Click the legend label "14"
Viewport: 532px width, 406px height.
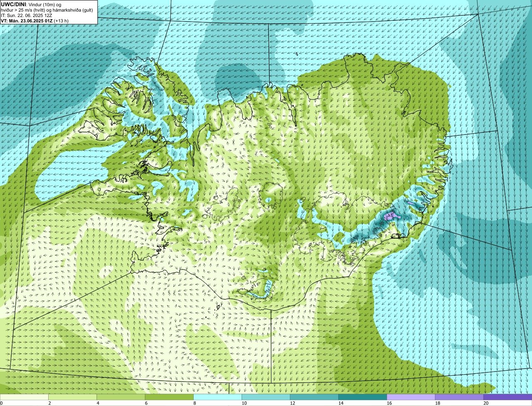pyautogui.click(x=341, y=403)
